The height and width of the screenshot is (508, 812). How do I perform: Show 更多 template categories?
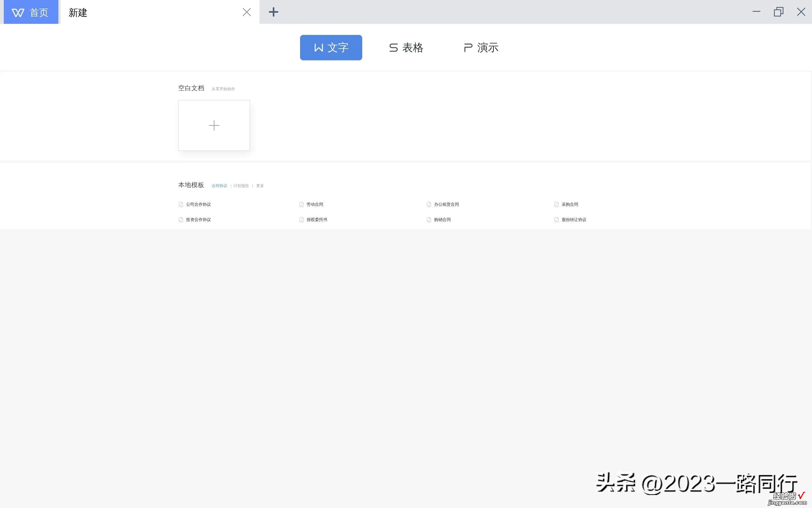tap(260, 186)
